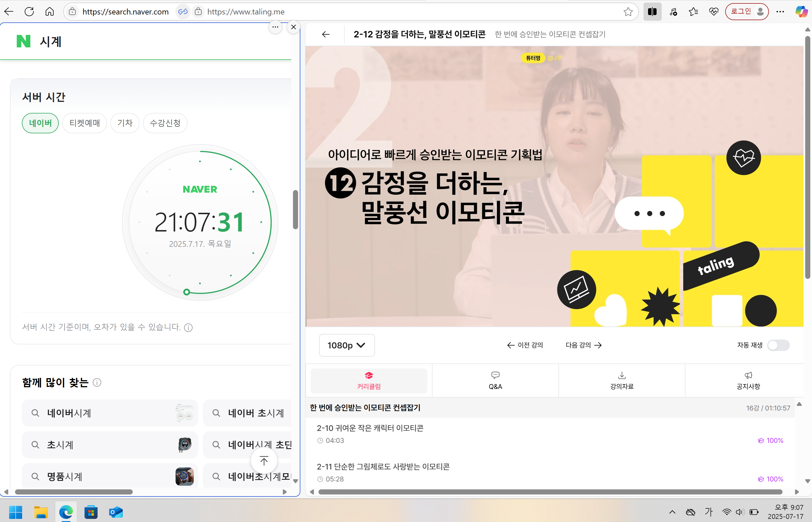Go to 다음 강의 next lecture
Screen dimensions: 812x522
[583, 345]
